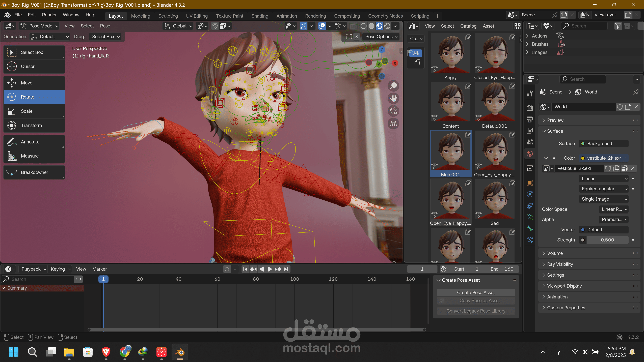
Task: Switch to the Sculpting workspace tab
Action: (168, 16)
